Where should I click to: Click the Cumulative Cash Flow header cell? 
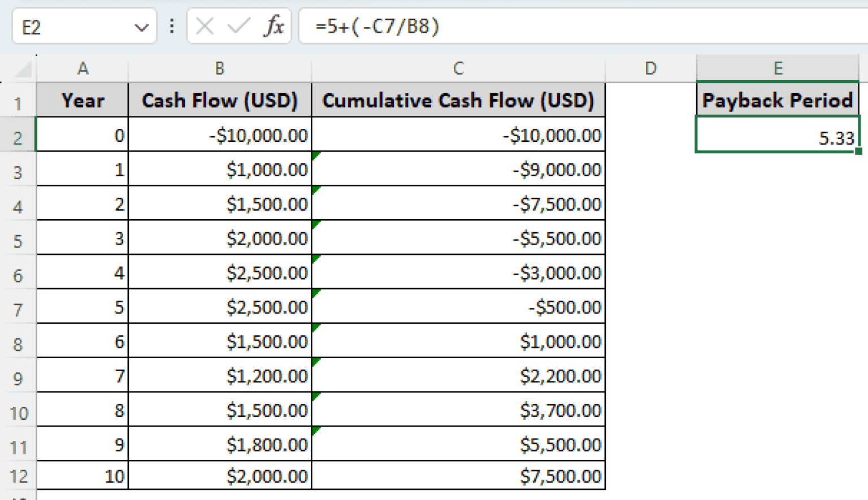tap(458, 100)
